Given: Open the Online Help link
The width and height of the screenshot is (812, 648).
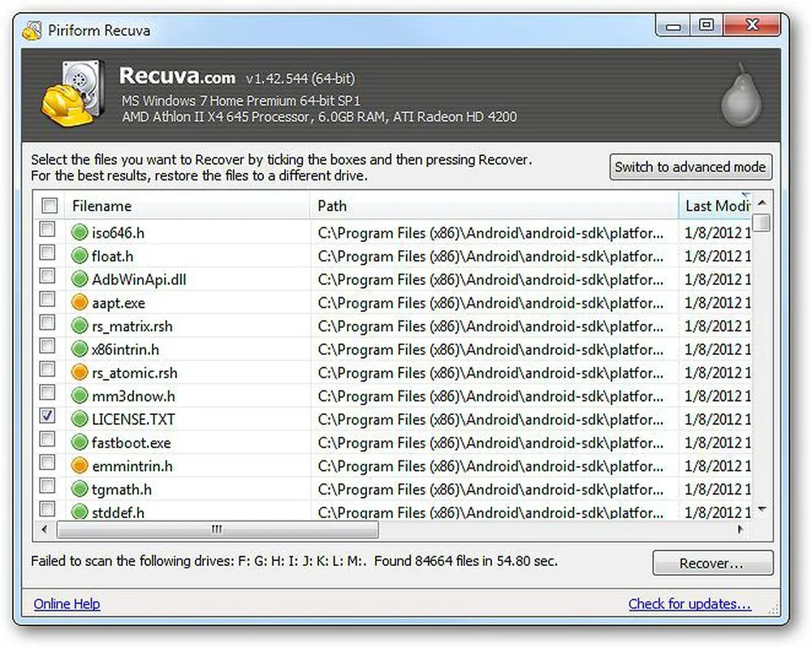Looking at the screenshot, I should coord(67,604).
